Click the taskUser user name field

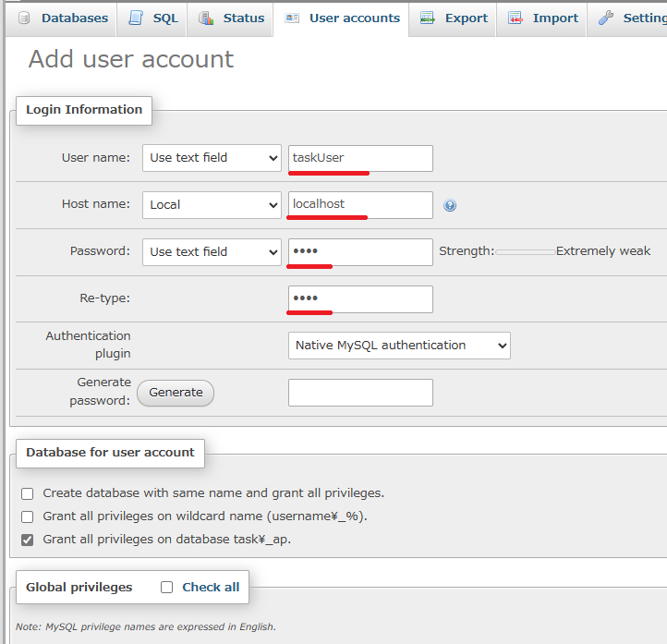360,158
